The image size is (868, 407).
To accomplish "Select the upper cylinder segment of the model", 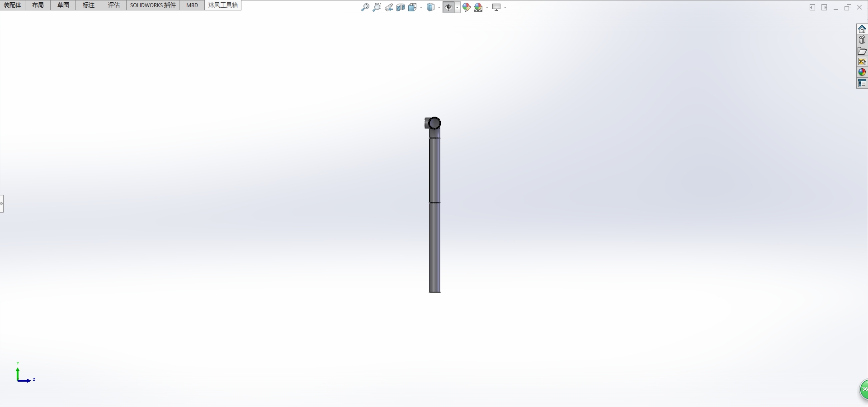I will point(434,170).
